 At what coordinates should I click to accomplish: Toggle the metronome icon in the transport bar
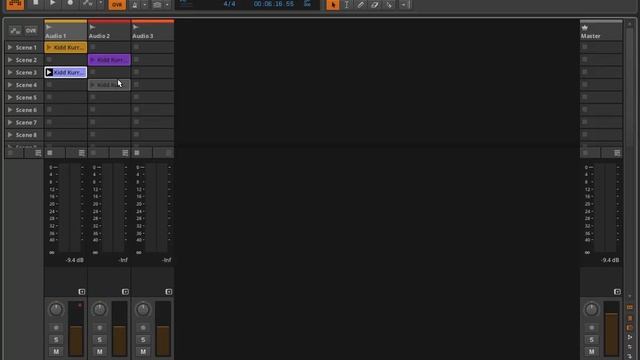pyautogui.click(x=135, y=5)
